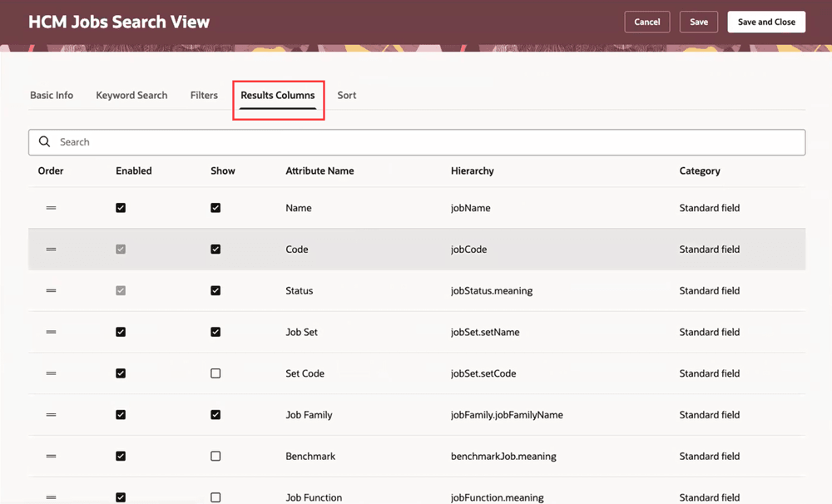Click the Set Code attribute name
This screenshot has width=832, height=504.
click(x=305, y=373)
